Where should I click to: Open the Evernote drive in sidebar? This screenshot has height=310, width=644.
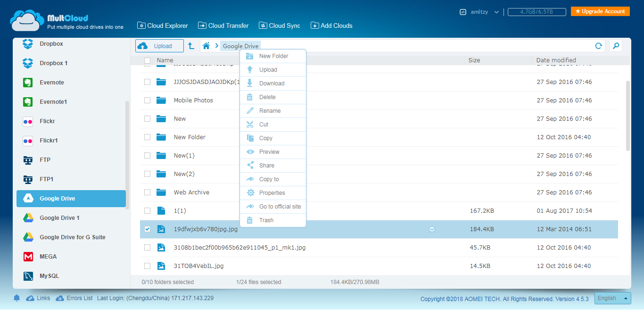[51, 83]
